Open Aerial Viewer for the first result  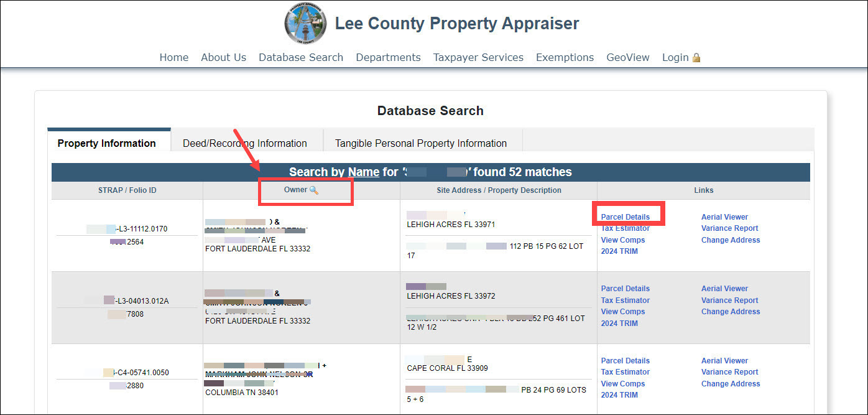(724, 217)
